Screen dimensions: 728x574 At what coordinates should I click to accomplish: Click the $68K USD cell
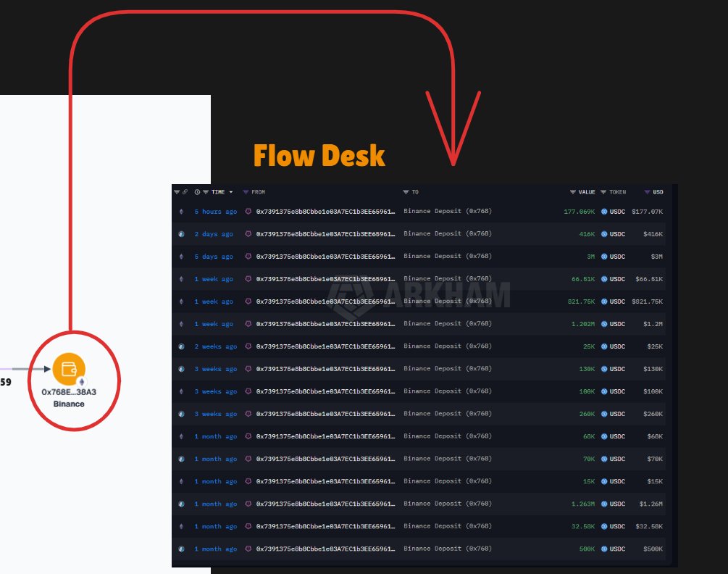655,436
